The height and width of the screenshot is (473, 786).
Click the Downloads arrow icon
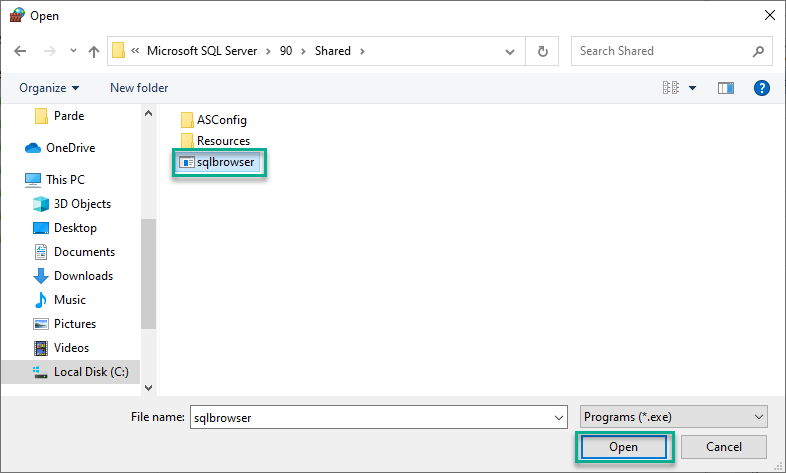tap(41, 276)
